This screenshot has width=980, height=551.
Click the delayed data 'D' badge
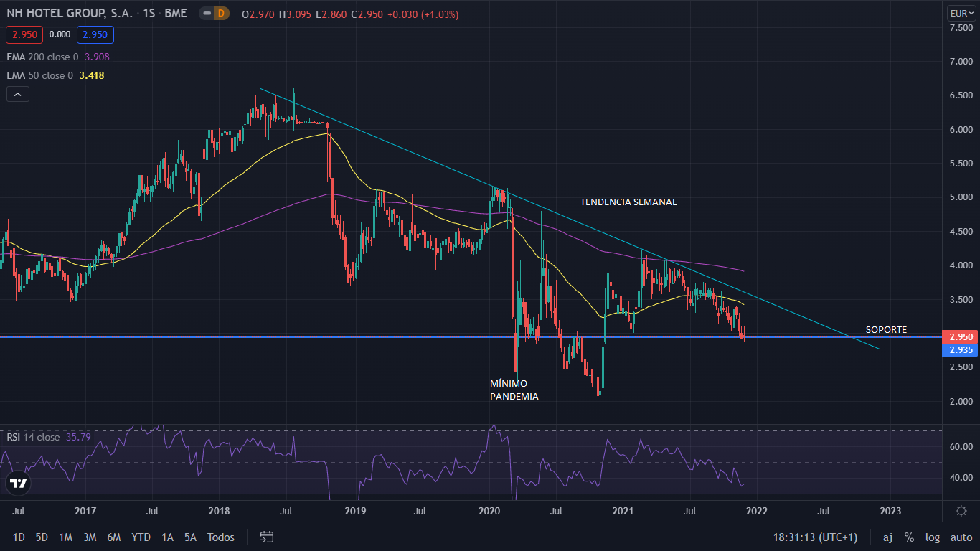click(221, 14)
